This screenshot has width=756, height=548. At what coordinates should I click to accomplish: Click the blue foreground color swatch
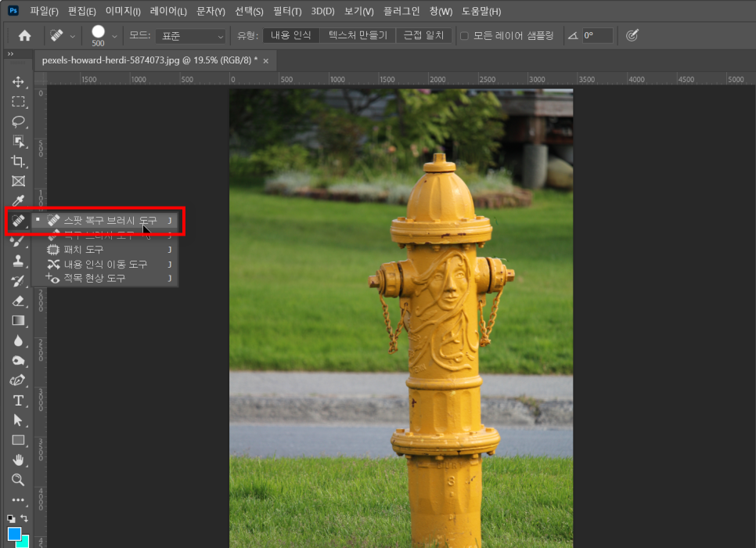click(14, 534)
